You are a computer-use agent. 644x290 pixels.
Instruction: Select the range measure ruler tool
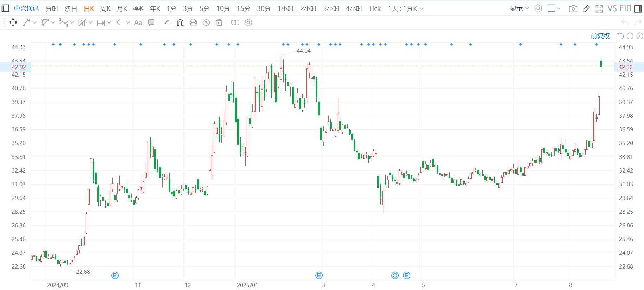coord(101,23)
